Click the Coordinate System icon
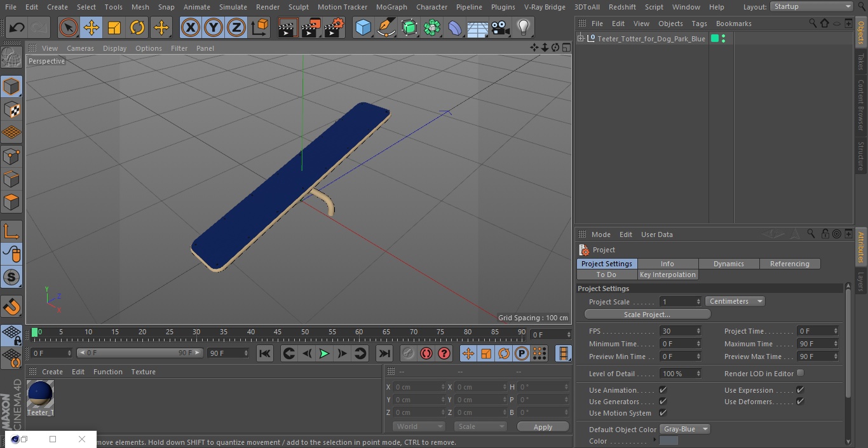Screen dimensions: 868x448 tap(259, 27)
